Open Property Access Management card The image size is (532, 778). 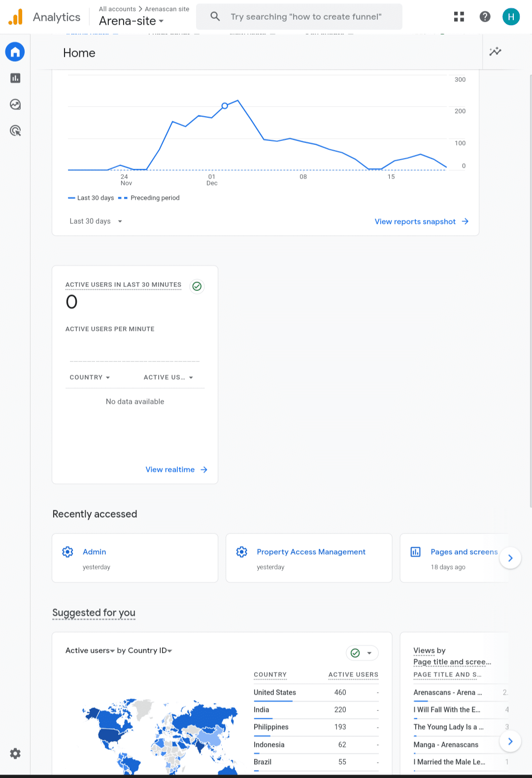309,558
